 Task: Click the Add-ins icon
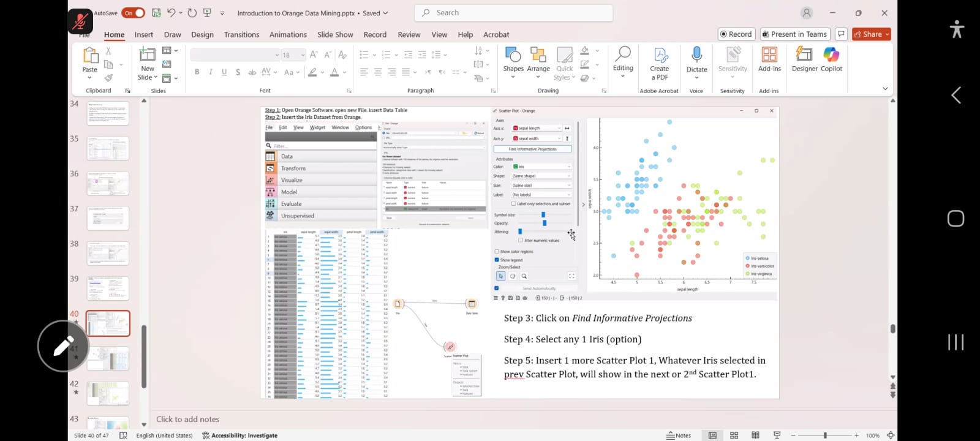click(x=769, y=56)
